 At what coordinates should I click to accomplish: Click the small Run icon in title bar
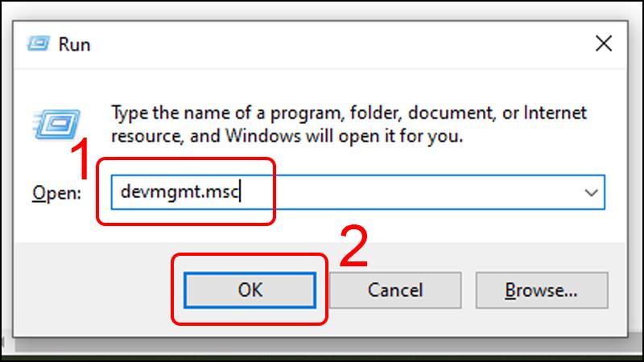point(37,43)
